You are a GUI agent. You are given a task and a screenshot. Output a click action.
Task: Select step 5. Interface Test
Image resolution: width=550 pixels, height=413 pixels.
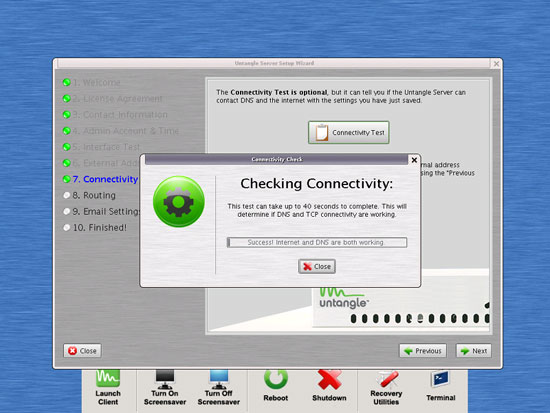coord(102,147)
